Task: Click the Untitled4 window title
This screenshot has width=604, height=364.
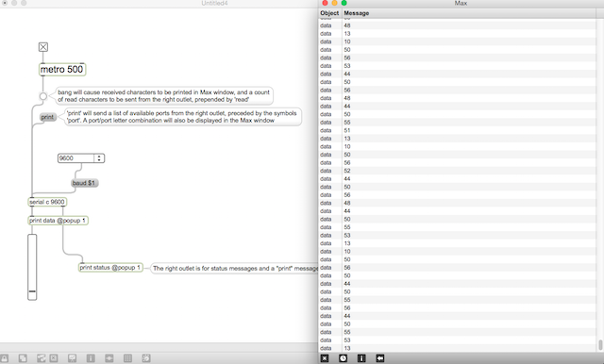Action: (214, 3)
